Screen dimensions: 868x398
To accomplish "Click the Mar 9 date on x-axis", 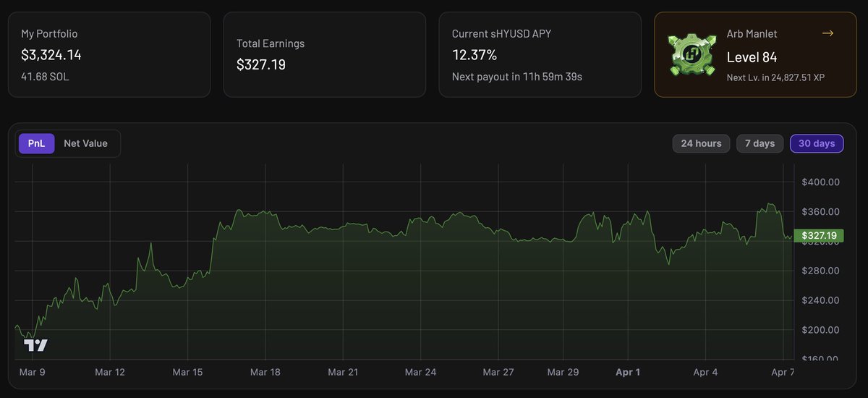I will pyautogui.click(x=32, y=373).
